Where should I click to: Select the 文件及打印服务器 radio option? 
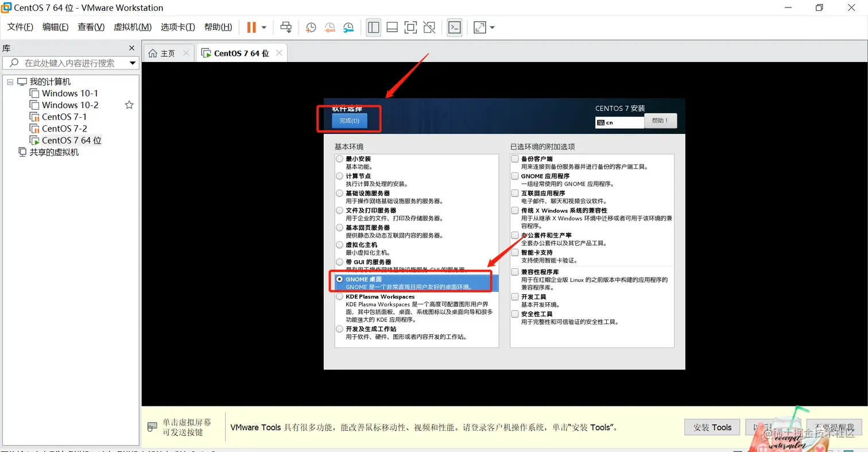[x=340, y=211]
